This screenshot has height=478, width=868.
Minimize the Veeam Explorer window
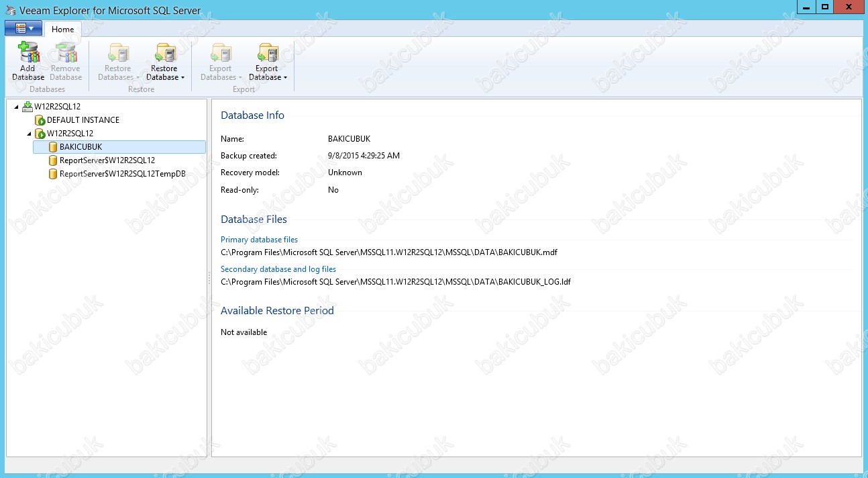click(807, 7)
